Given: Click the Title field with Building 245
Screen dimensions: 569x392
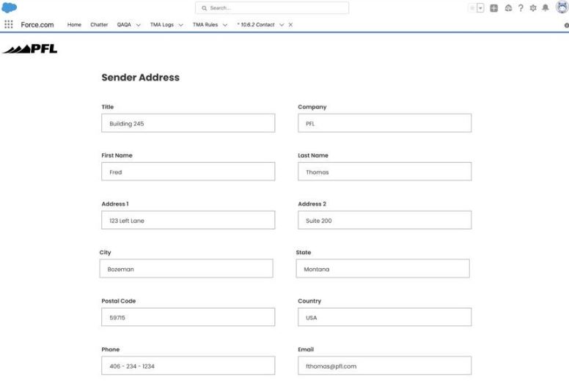Looking at the screenshot, I should [x=188, y=123].
